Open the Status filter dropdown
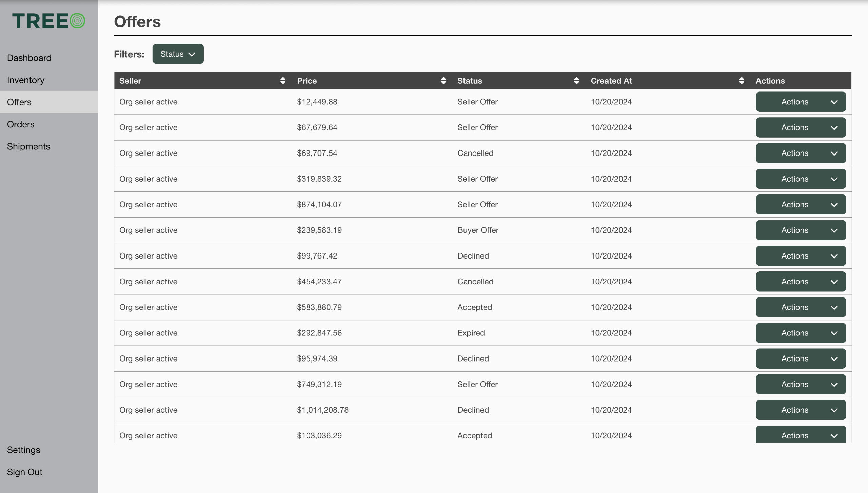 178,54
